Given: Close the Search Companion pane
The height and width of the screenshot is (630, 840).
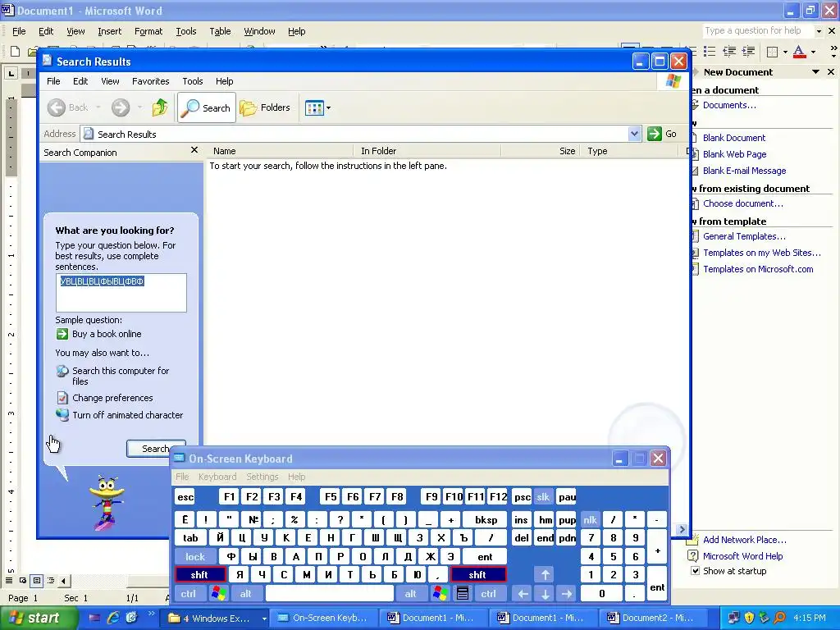Looking at the screenshot, I should coord(194,151).
